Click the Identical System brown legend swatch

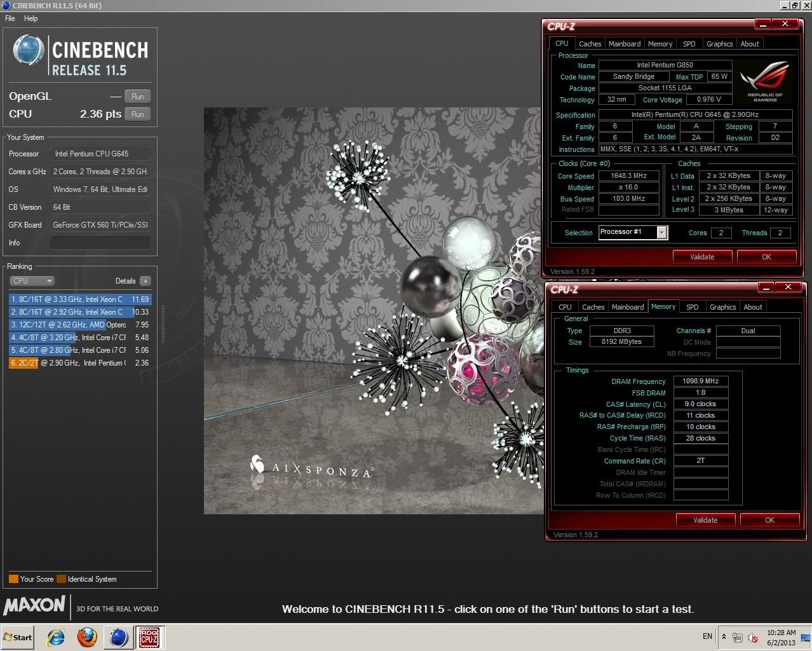click(x=61, y=579)
